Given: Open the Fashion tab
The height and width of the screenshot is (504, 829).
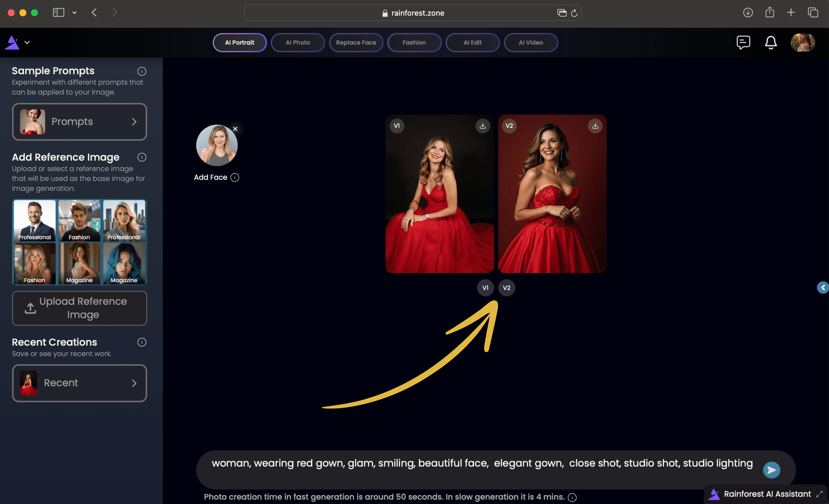Looking at the screenshot, I should pos(414,42).
